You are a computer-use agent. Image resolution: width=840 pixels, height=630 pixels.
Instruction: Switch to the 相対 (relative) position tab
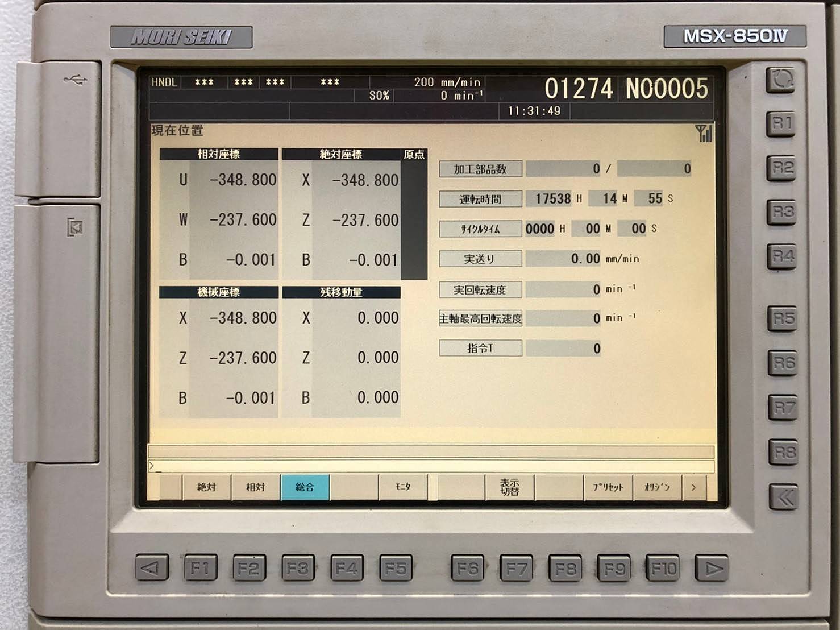[256, 487]
